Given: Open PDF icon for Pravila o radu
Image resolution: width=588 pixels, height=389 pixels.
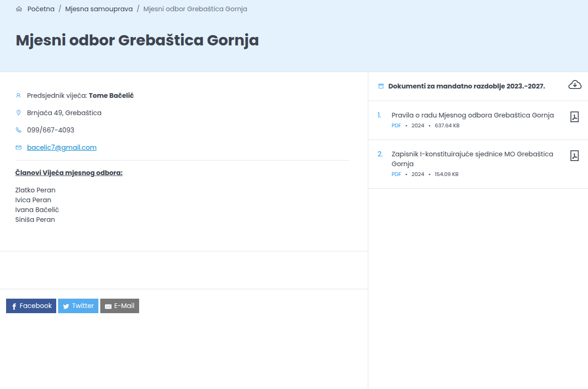Looking at the screenshot, I should coord(574,117).
